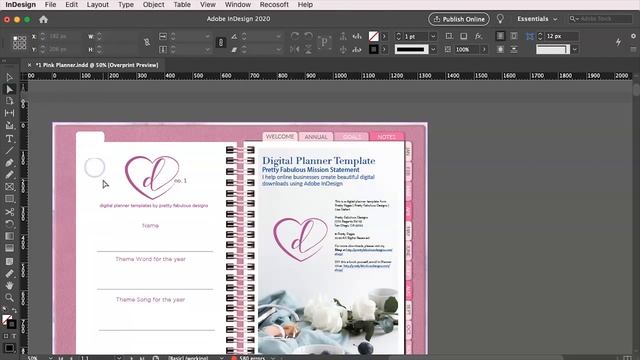Viewport: 640px width, 360px height.
Task: Open the Window menu
Action: point(238,5)
